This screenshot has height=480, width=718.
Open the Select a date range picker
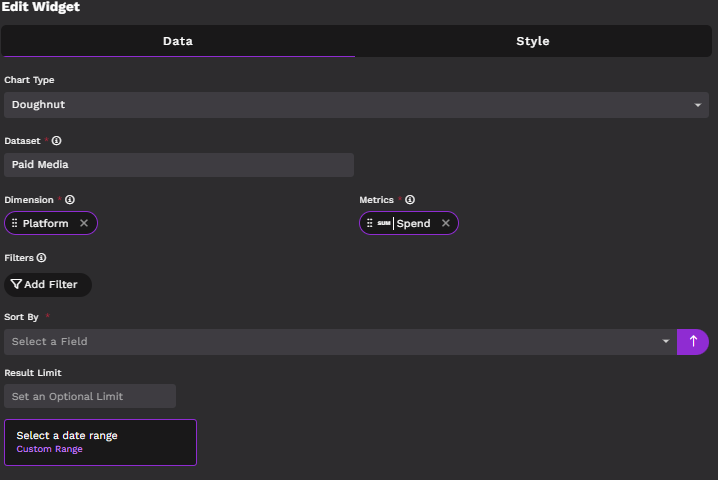point(100,436)
